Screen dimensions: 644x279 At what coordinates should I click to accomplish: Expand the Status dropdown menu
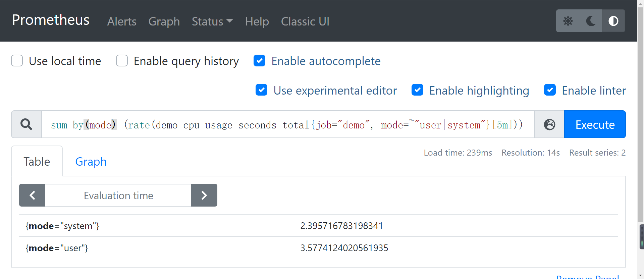click(212, 21)
